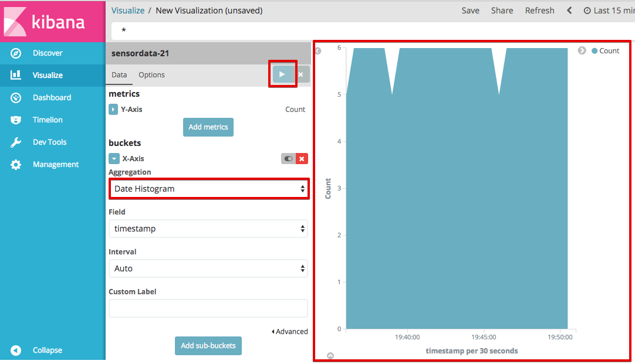Select the Visualize bar chart icon
The image size is (635, 364).
point(16,75)
